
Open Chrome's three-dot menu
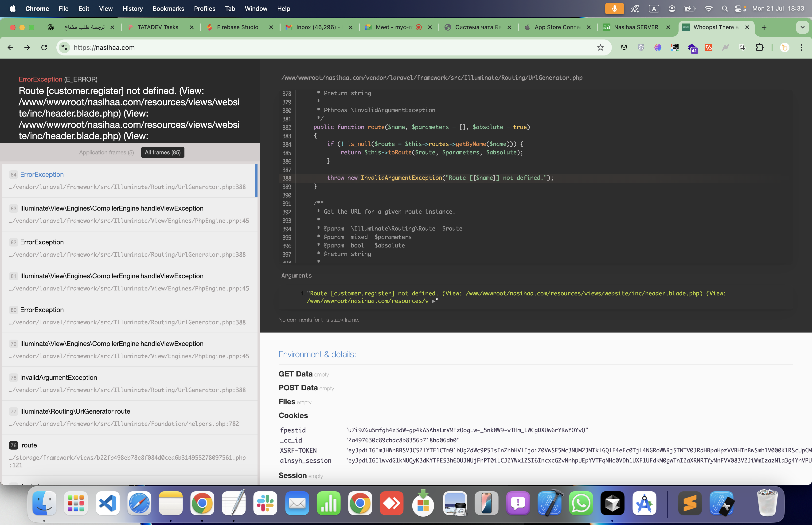coord(801,47)
